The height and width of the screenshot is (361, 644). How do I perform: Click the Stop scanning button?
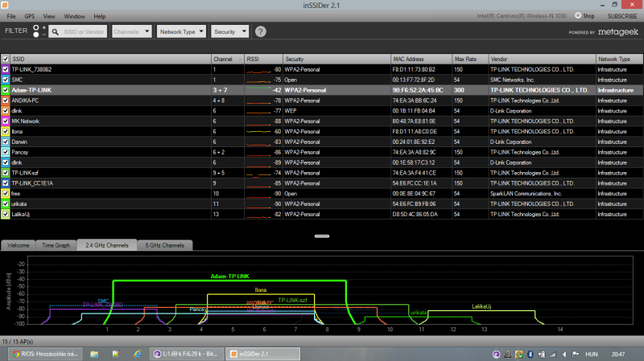pyautogui.click(x=584, y=16)
